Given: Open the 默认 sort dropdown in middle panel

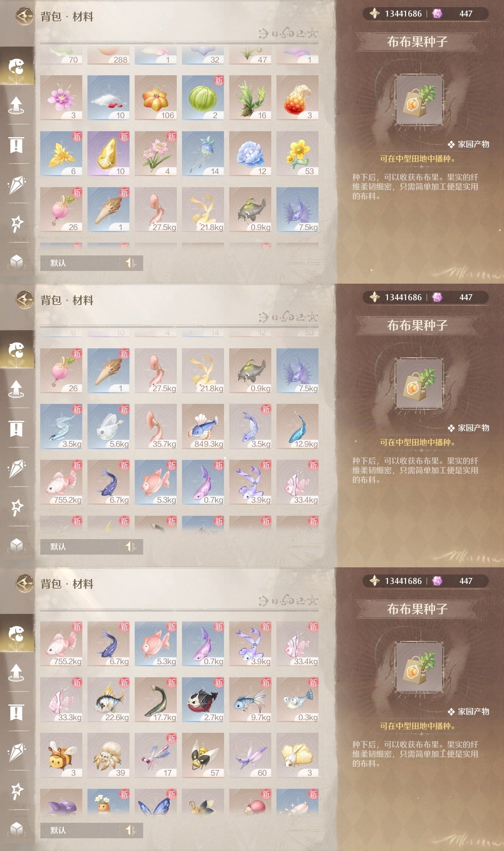Looking at the screenshot, I should tap(80, 546).
